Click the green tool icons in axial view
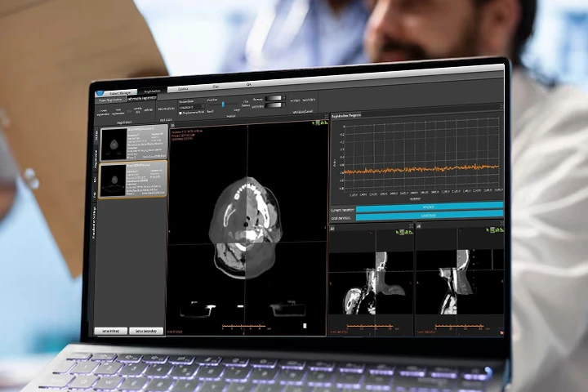 click(x=320, y=122)
